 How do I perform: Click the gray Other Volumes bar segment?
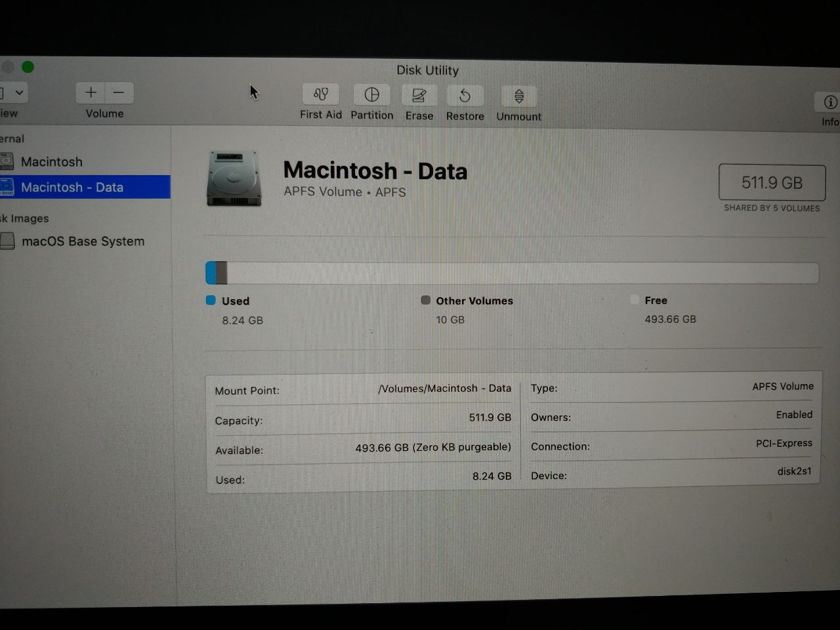click(222, 273)
